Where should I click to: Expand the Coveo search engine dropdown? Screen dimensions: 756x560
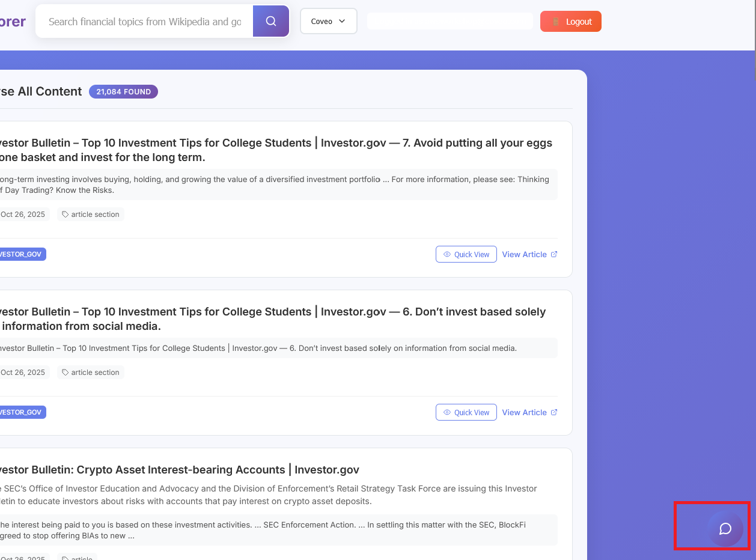328,22
